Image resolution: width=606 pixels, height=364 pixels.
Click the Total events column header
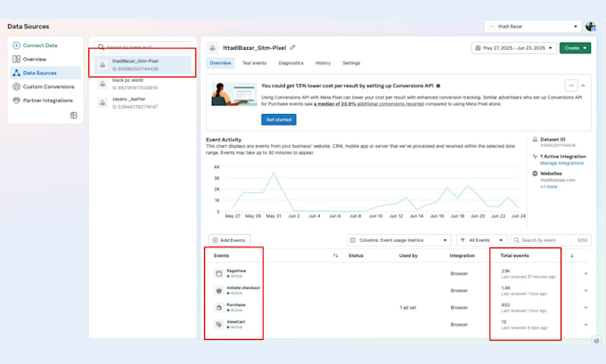point(514,255)
